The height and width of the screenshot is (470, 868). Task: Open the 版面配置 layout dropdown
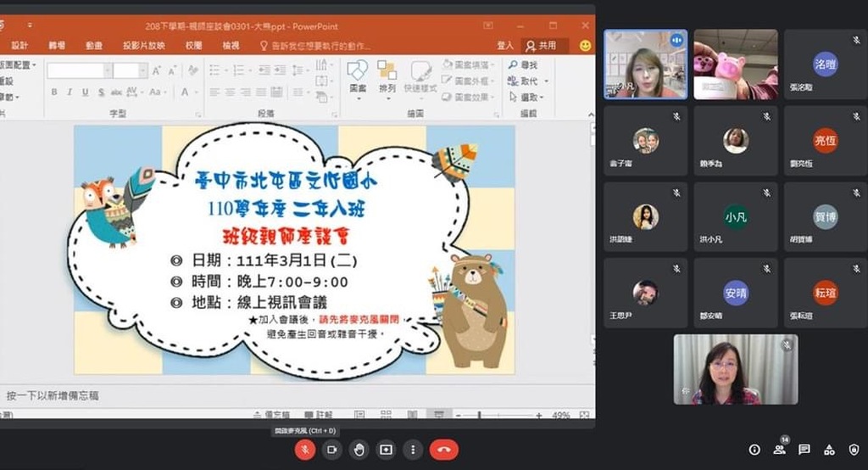click(x=18, y=64)
